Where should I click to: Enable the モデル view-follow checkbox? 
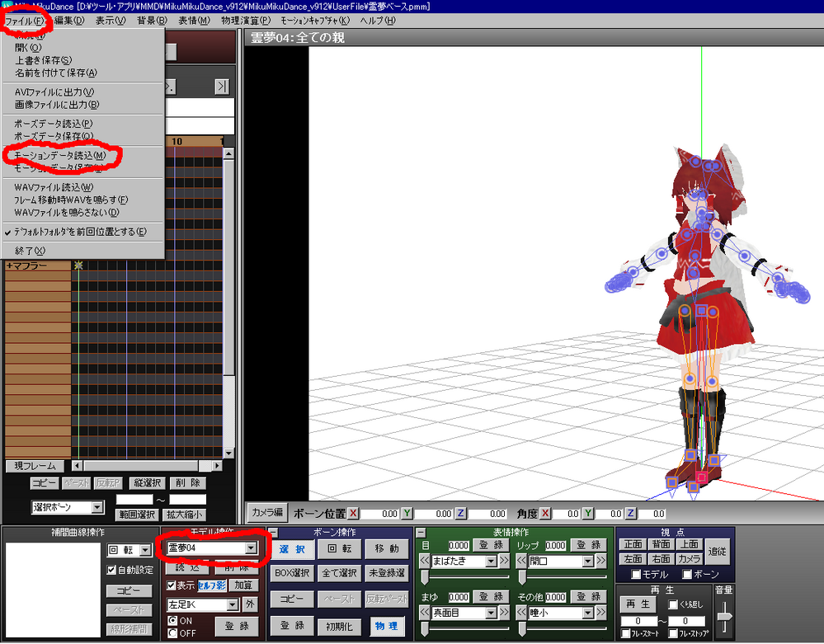tap(636, 574)
